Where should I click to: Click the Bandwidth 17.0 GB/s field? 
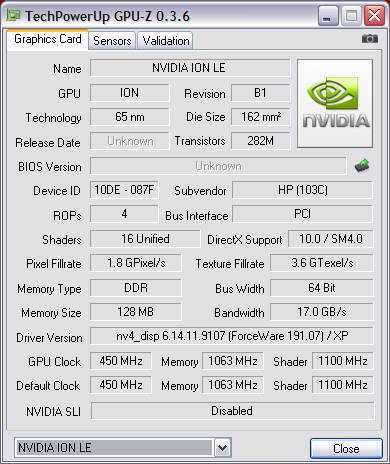(322, 312)
